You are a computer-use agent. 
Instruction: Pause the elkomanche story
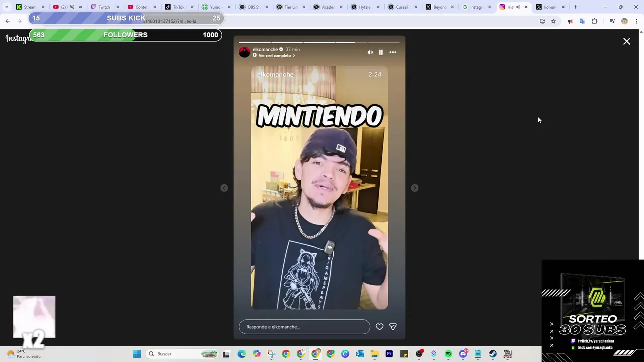(381, 52)
